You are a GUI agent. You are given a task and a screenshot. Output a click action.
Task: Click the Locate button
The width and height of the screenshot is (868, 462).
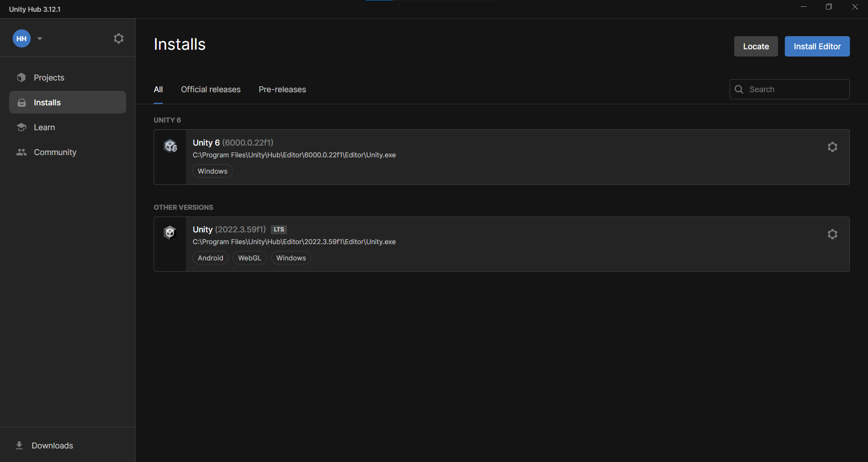click(756, 46)
